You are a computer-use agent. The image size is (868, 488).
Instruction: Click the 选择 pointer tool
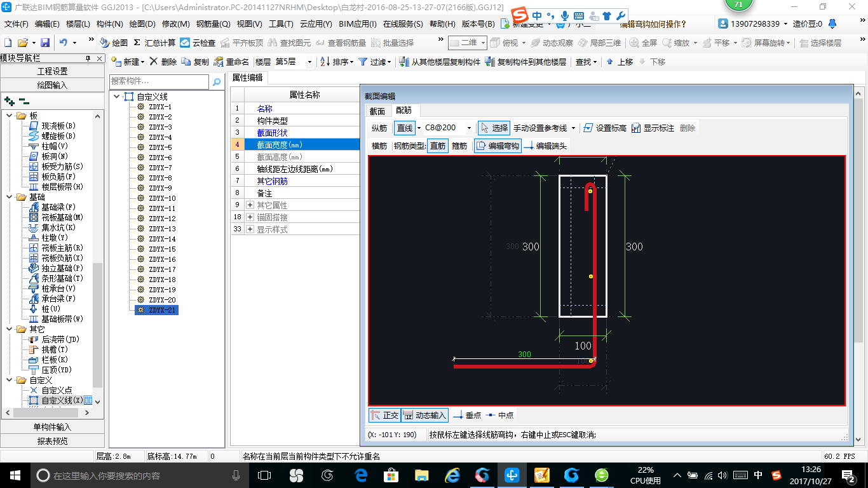click(x=494, y=128)
